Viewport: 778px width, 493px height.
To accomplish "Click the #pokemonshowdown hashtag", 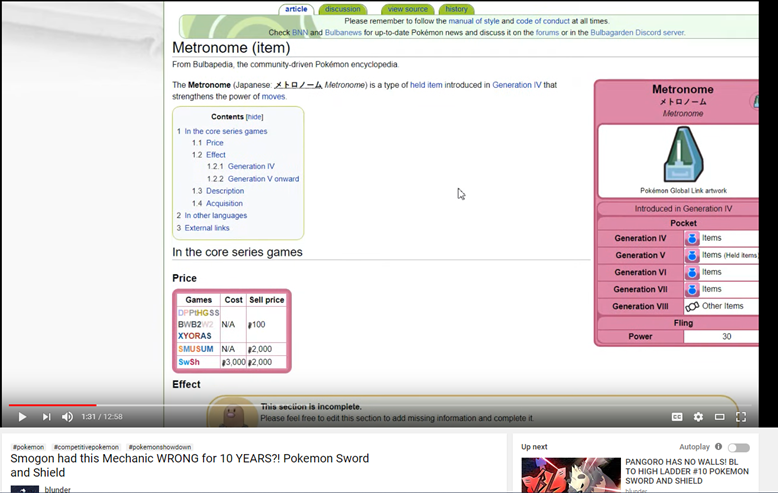I will click(160, 447).
